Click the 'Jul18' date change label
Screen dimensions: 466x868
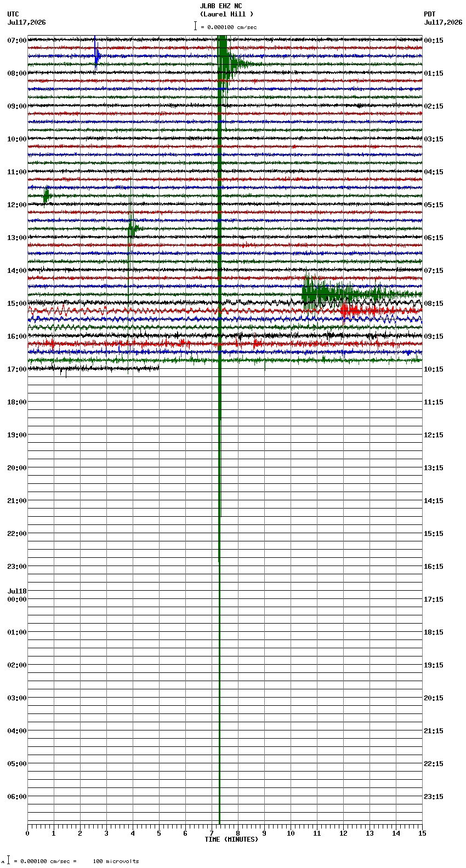pos(17,591)
